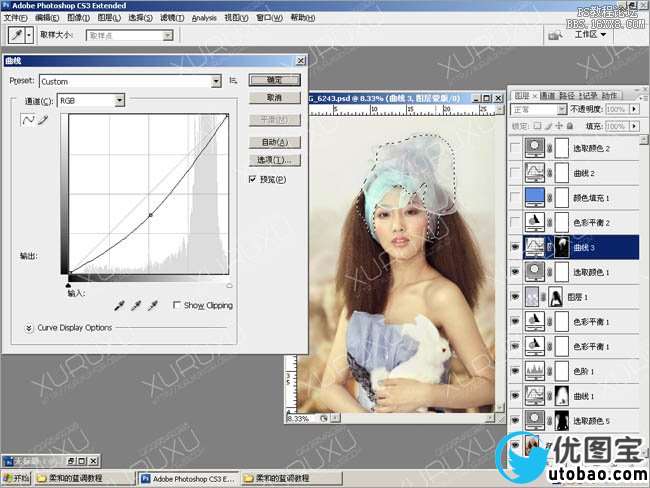Show the 色彩平衡 2 layer
The height and width of the screenshot is (488, 650).
[x=515, y=222]
